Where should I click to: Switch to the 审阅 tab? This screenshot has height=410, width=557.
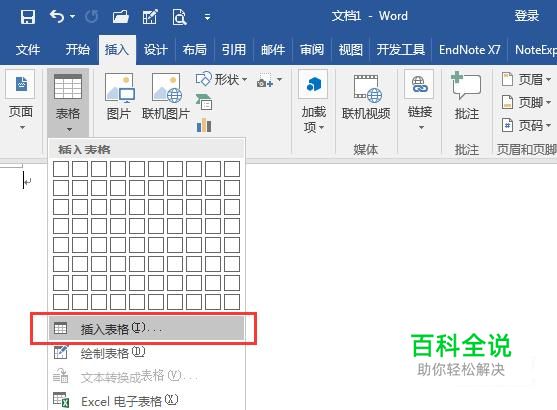click(x=312, y=49)
